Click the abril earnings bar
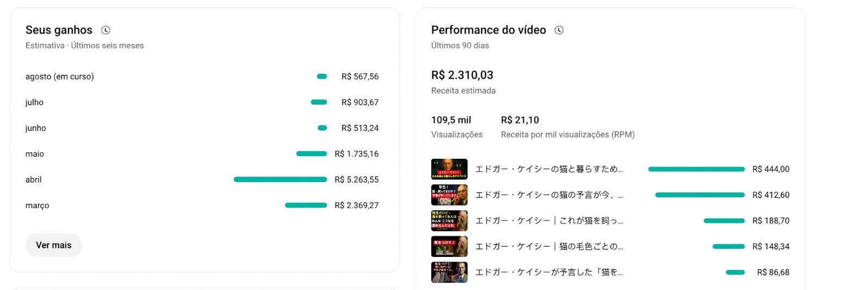This screenshot has height=290, width=868. click(x=280, y=179)
